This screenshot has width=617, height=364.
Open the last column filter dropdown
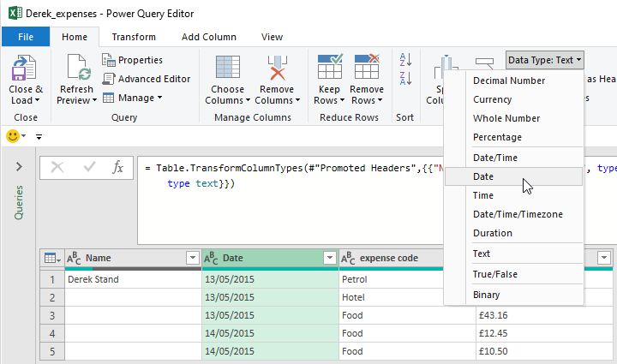604,258
